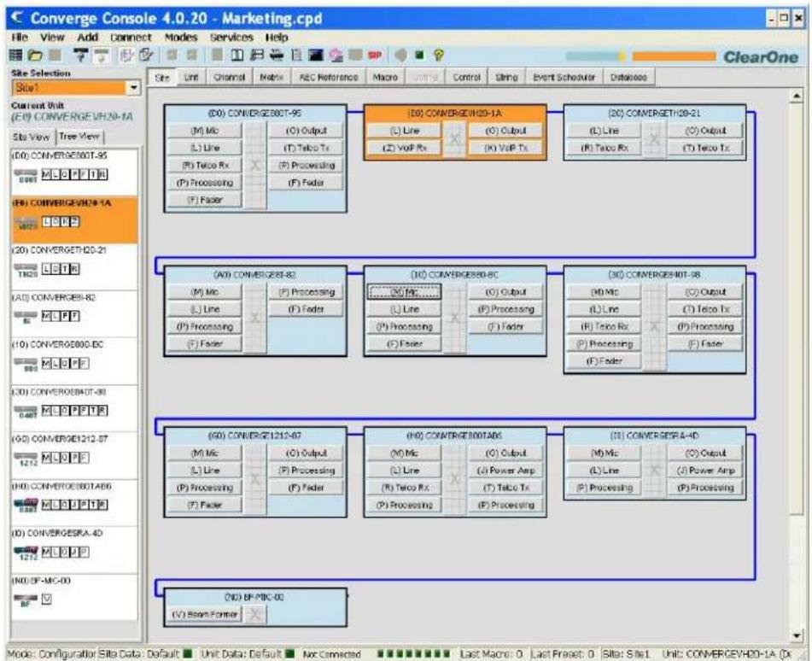This screenshot has width=812, height=661.
Task: Click the V channel box under BF-MIC-00
Action: (x=47, y=599)
